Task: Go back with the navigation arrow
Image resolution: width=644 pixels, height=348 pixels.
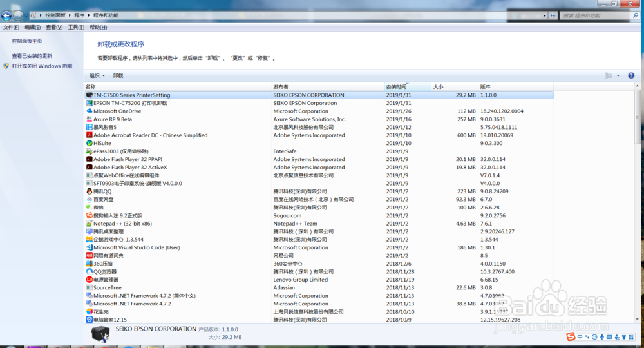Action: point(6,15)
